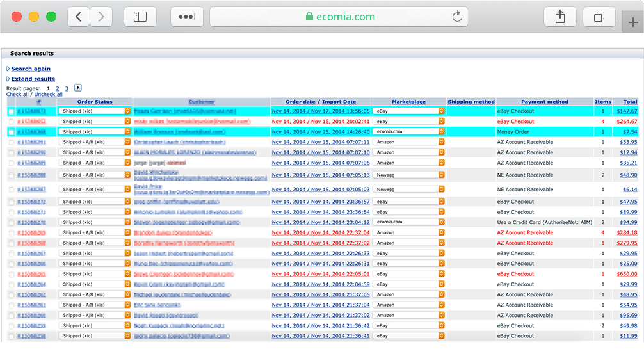Reload the ecomia.com page
The height and width of the screenshot is (363, 644).
click(x=457, y=17)
